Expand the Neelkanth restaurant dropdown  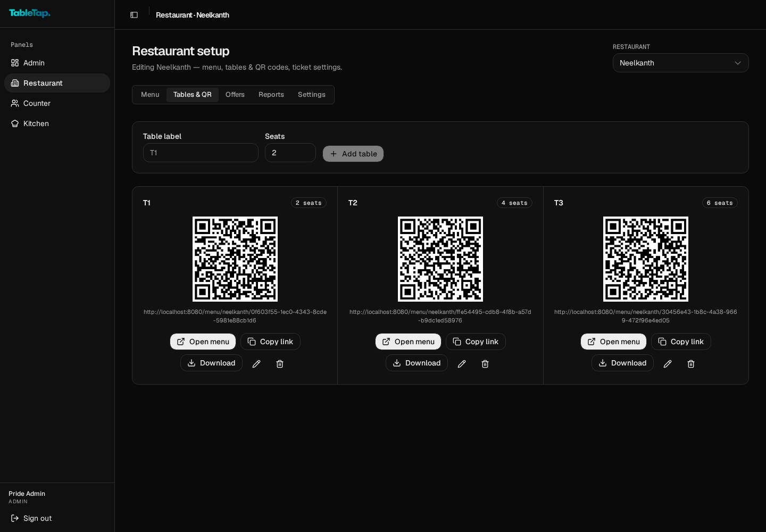pyautogui.click(x=680, y=63)
